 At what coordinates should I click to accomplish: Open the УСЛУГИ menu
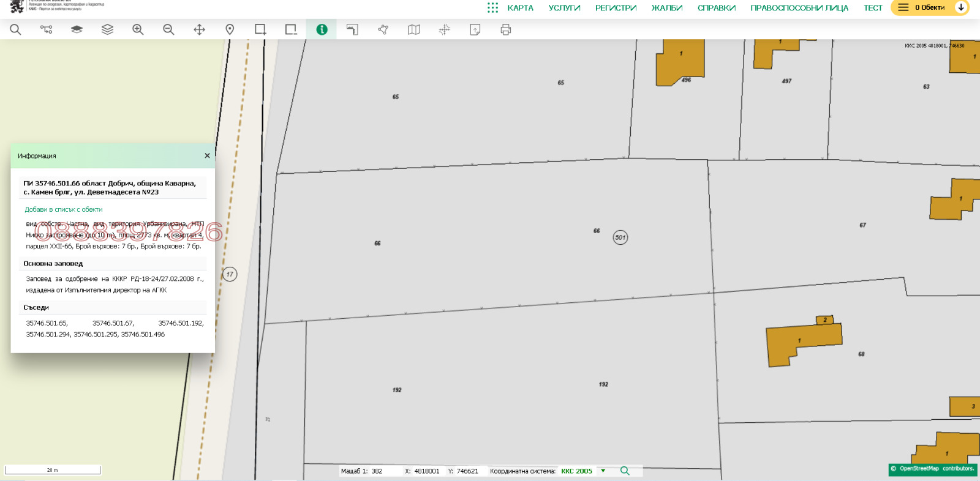click(x=564, y=8)
